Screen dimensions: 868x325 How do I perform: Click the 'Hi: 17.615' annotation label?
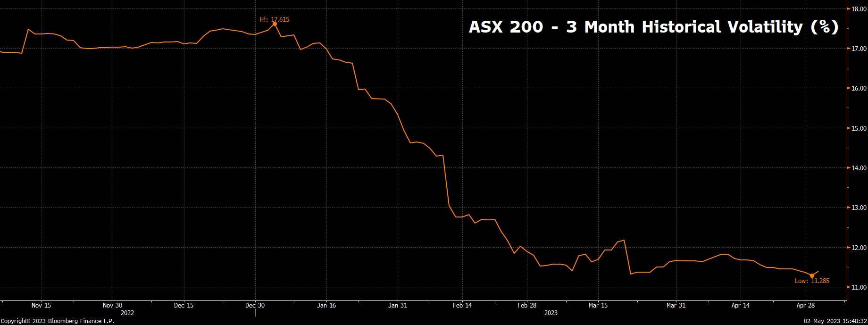coord(275,19)
